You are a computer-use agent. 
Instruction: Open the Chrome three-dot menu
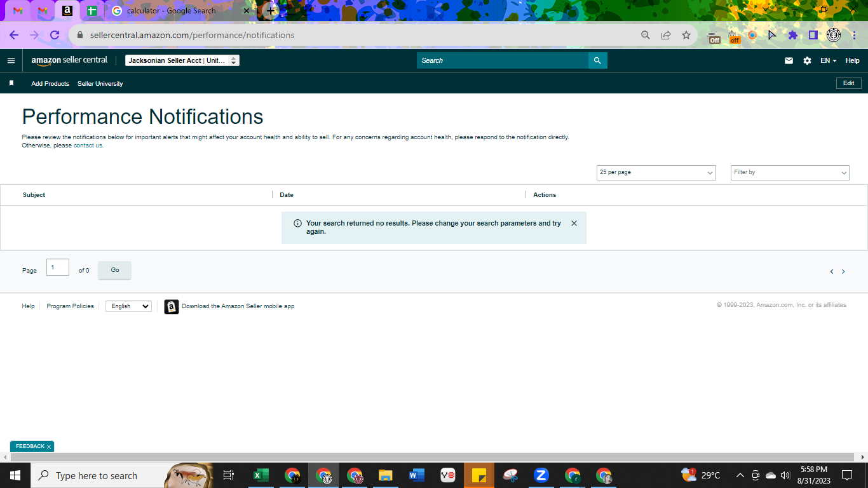[x=854, y=35]
